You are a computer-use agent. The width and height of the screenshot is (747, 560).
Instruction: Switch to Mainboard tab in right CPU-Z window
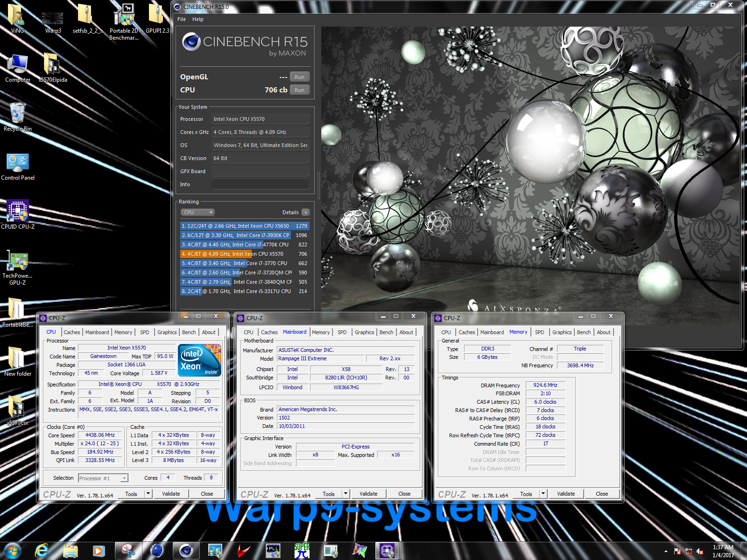pos(492,332)
